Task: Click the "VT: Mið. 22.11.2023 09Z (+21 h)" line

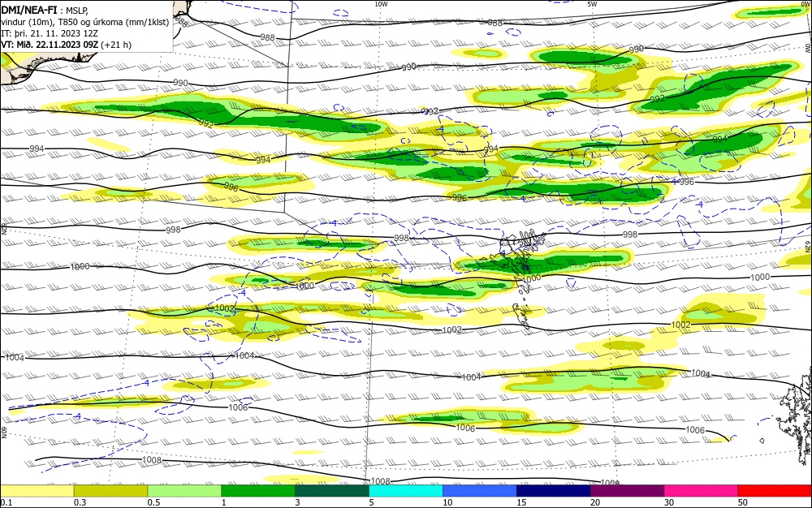Action: click(x=67, y=45)
